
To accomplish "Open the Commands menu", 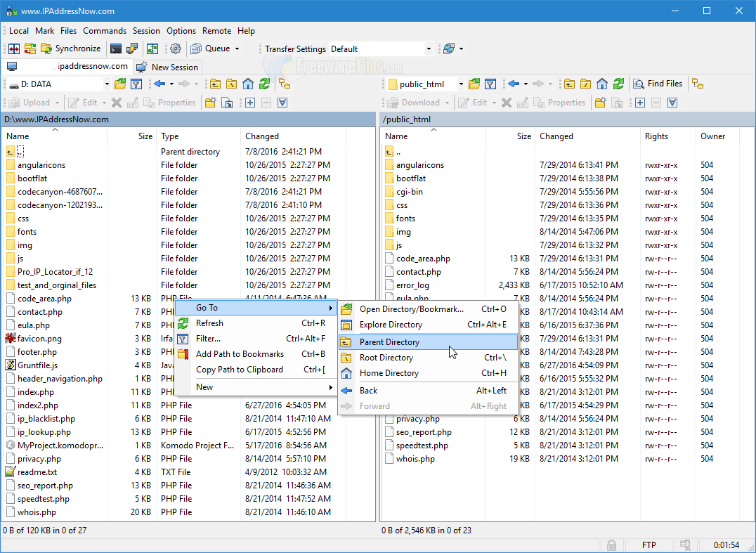I will 105,30.
